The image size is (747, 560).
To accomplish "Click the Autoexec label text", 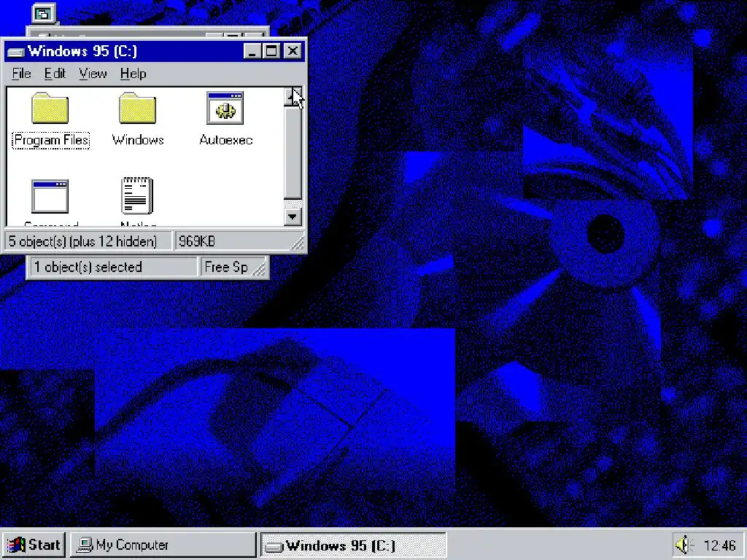I will pos(226,140).
